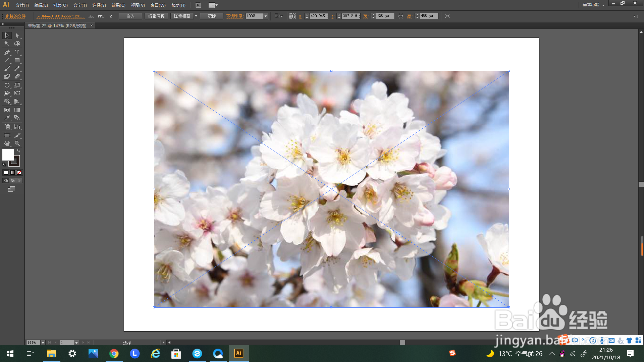644x362 pixels.
Task: Open the 对象(O) menu
Action: tap(60, 5)
